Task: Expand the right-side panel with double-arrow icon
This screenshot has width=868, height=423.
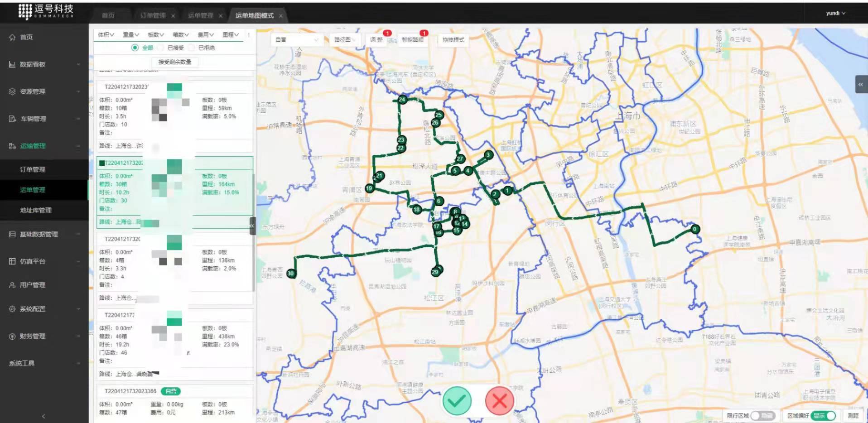Action: 861,84
